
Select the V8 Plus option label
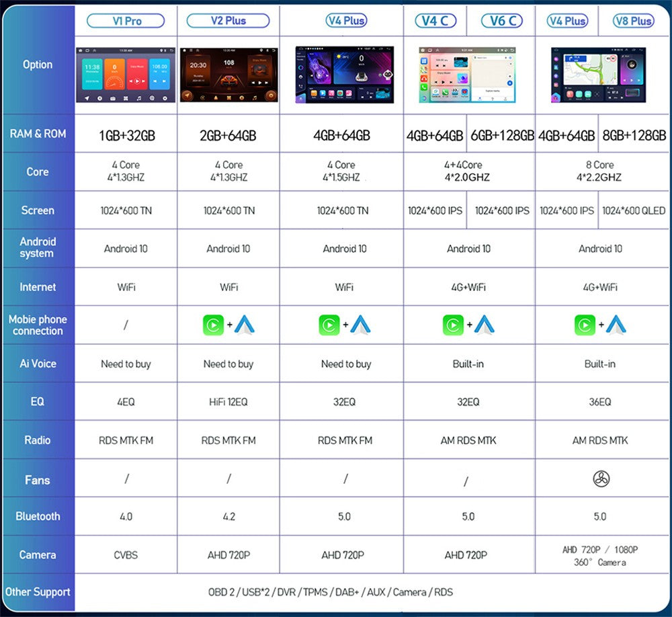click(x=634, y=21)
